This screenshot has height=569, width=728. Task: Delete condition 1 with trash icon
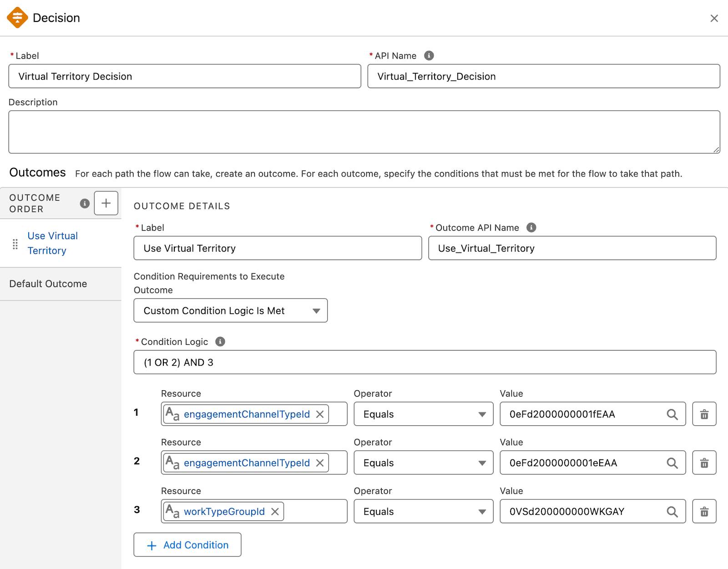(704, 414)
